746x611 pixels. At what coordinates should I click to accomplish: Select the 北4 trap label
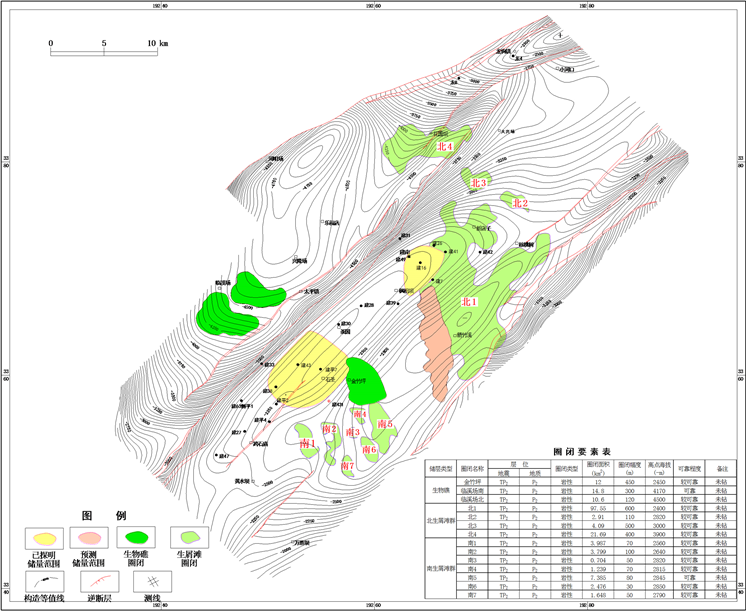point(445,147)
